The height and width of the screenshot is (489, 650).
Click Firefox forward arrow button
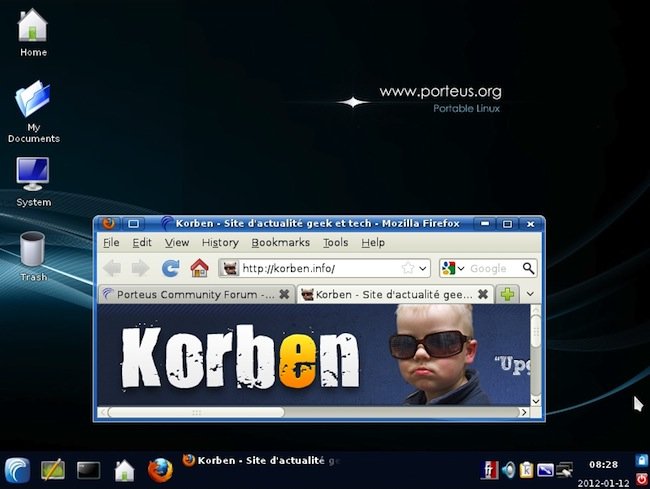(x=141, y=268)
